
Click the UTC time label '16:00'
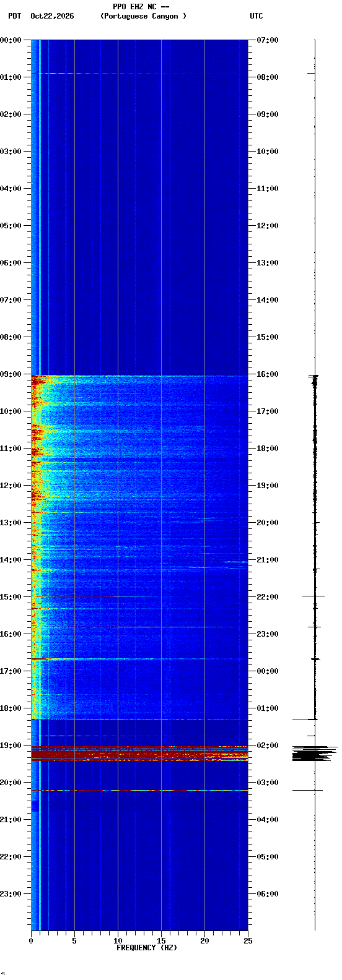(x=267, y=374)
